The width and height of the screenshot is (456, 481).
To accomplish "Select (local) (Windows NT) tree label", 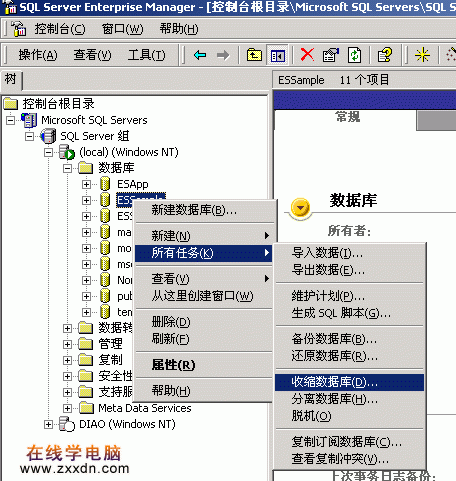I will pyautogui.click(x=129, y=152).
